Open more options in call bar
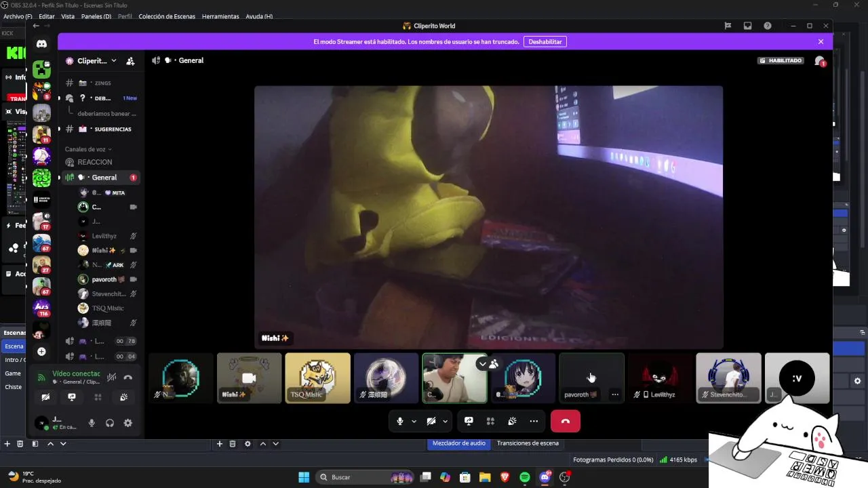This screenshot has width=868, height=488. [534, 421]
